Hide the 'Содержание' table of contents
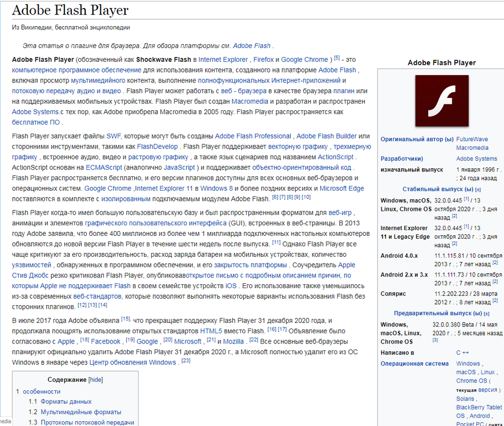 96,380
